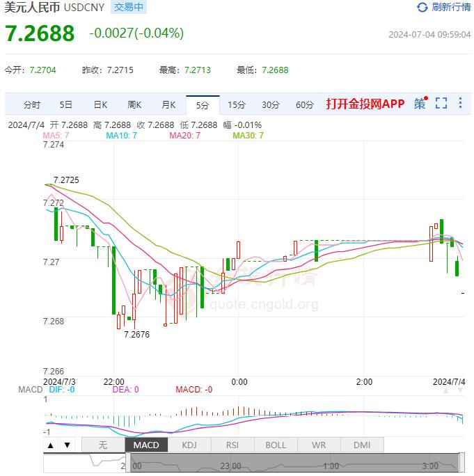Click the DIF: -0 MACD legend
This screenshot has width=474, height=476.
click(x=62, y=390)
